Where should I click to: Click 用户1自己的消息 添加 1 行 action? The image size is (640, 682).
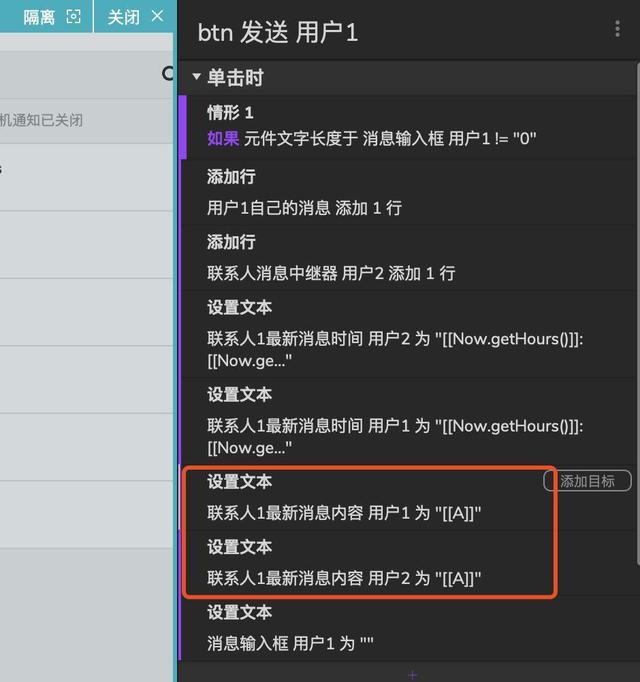[304, 208]
